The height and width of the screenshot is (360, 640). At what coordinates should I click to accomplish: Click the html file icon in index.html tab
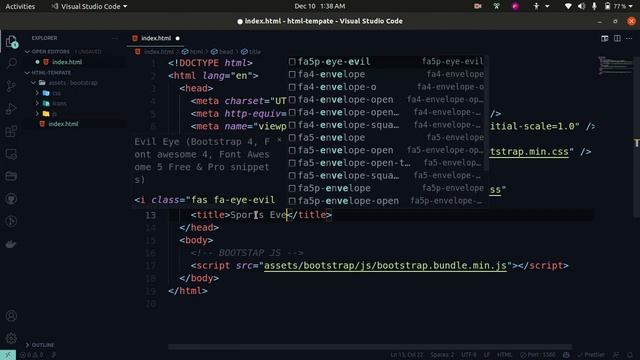click(135, 38)
